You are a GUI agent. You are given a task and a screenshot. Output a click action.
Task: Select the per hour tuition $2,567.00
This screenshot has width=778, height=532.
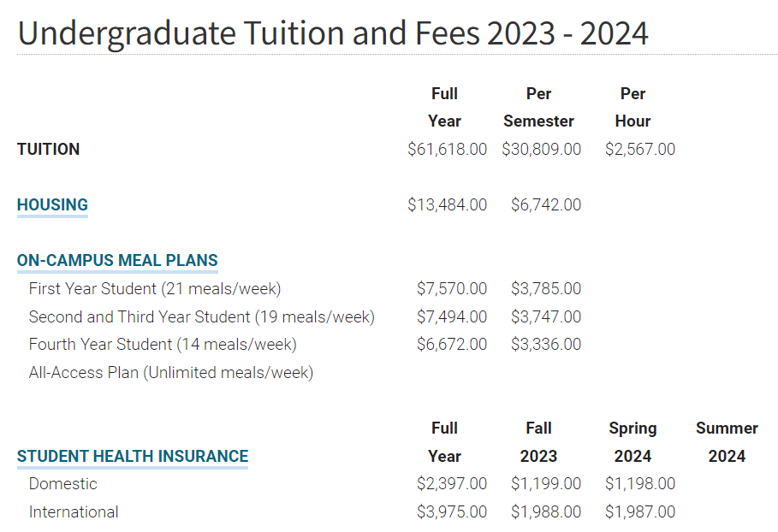click(640, 149)
